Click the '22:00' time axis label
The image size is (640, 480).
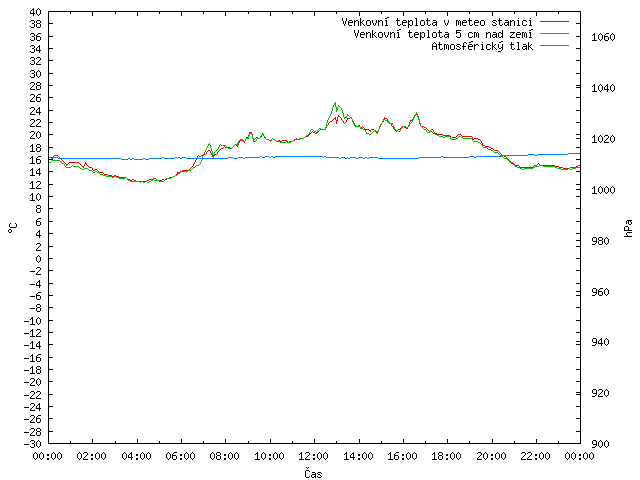536,456
